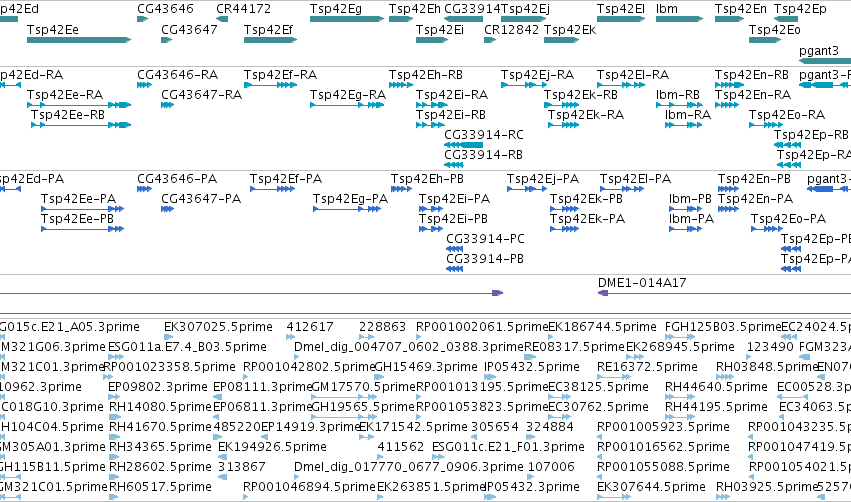Click the Tsp42Ef gene bar
The width and height of the screenshot is (851, 502).
pyautogui.click(x=270, y=40)
